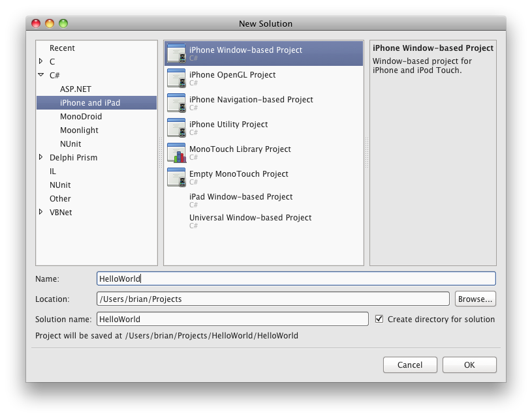Expand the VBNet category triangle
532x418 pixels.
[x=40, y=212]
